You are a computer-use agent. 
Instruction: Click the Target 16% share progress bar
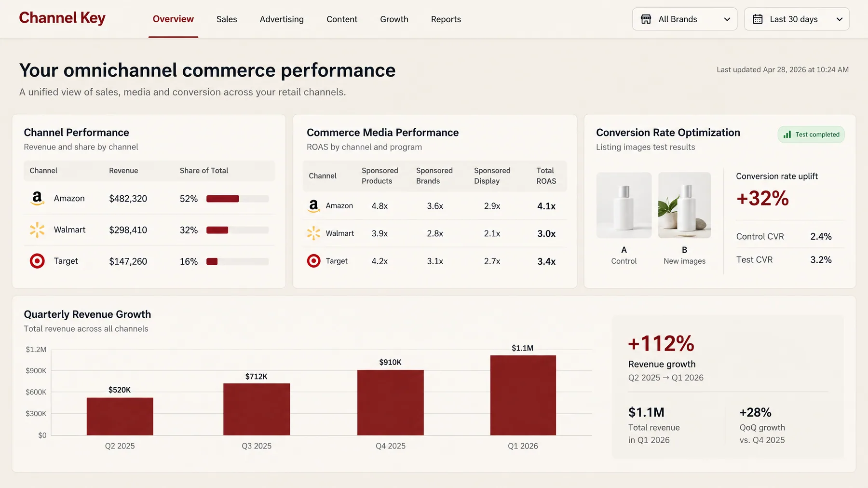(237, 261)
